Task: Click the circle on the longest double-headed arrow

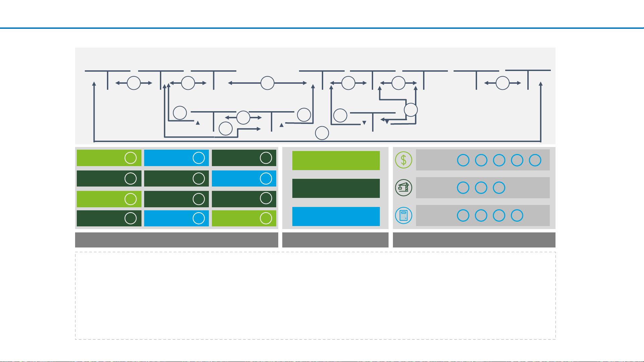Action: (x=268, y=83)
